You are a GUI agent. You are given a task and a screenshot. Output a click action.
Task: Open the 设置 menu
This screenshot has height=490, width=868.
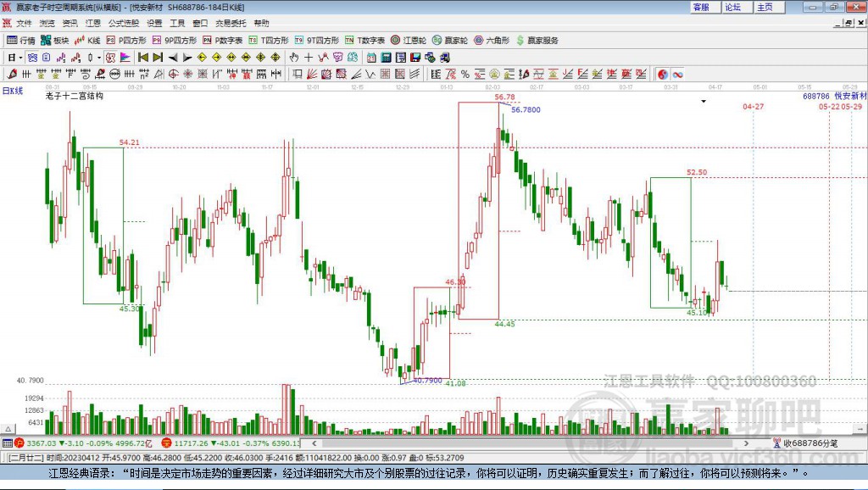tap(154, 23)
